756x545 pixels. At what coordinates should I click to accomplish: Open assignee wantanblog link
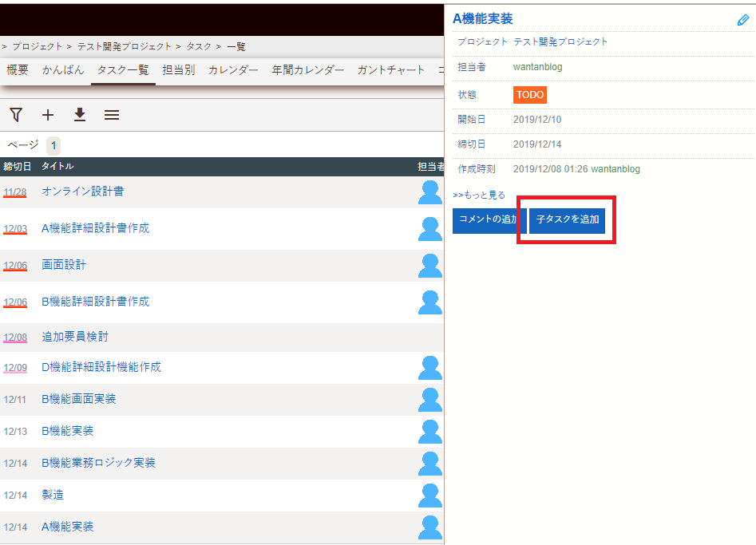click(x=537, y=67)
